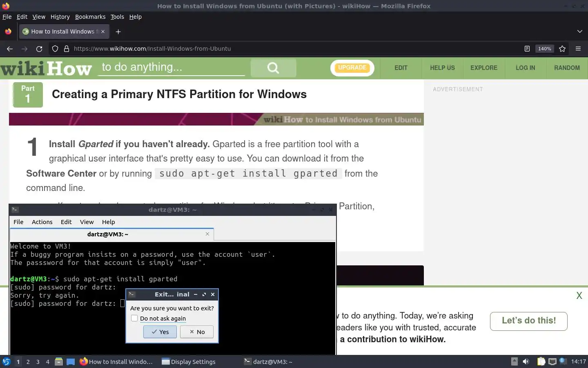The width and height of the screenshot is (588, 368).
Task: Open Firefox Edit menu
Action: click(x=22, y=17)
